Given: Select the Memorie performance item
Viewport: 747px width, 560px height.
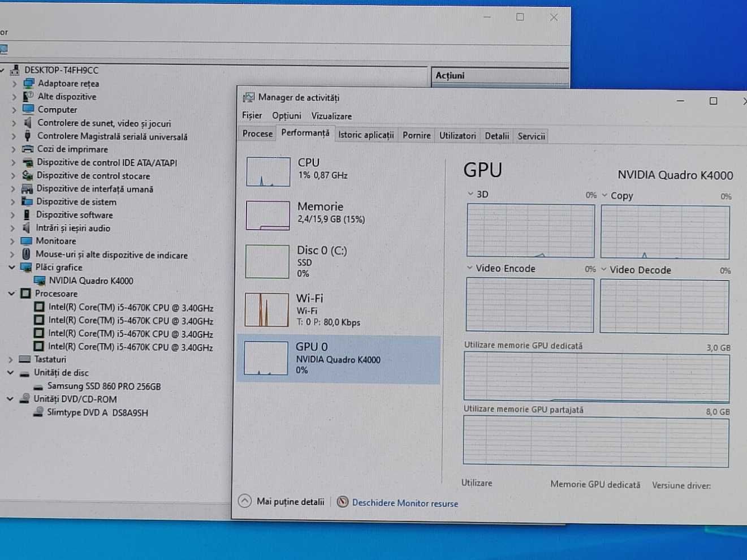Looking at the screenshot, I should (339, 215).
